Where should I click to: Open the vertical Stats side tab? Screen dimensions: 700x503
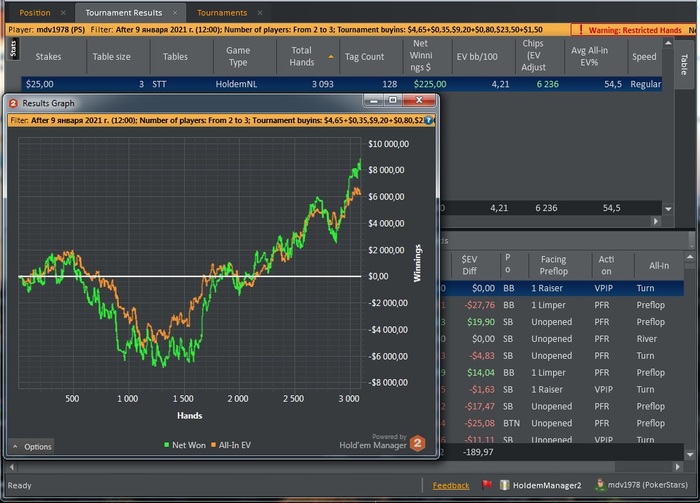click(13, 49)
